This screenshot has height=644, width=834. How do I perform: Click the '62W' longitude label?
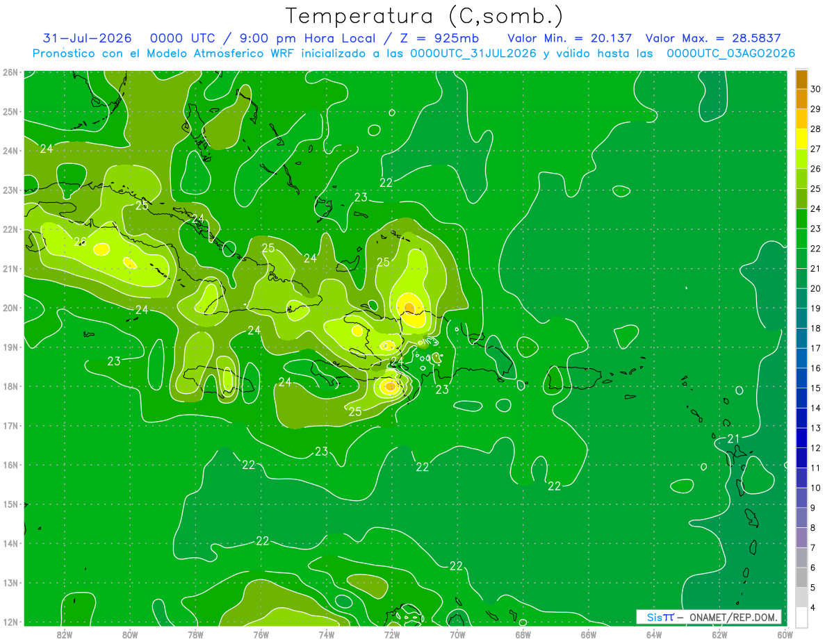click(719, 634)
